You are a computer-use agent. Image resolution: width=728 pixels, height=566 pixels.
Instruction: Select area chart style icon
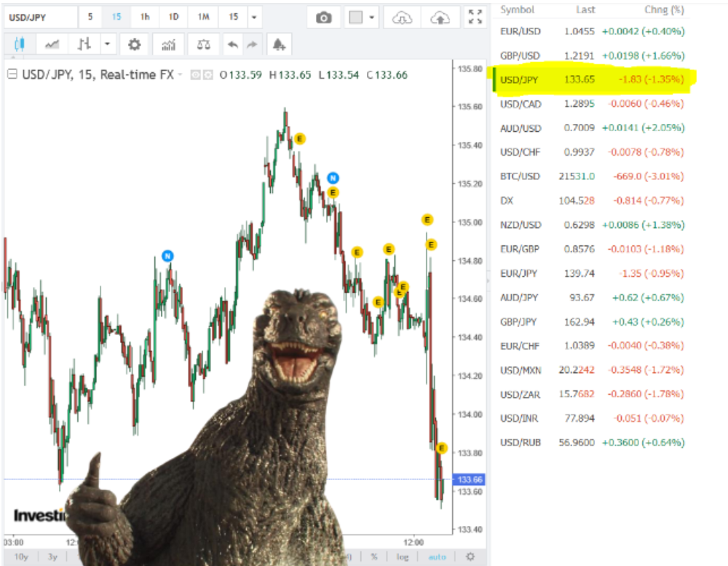click(52, 44)
